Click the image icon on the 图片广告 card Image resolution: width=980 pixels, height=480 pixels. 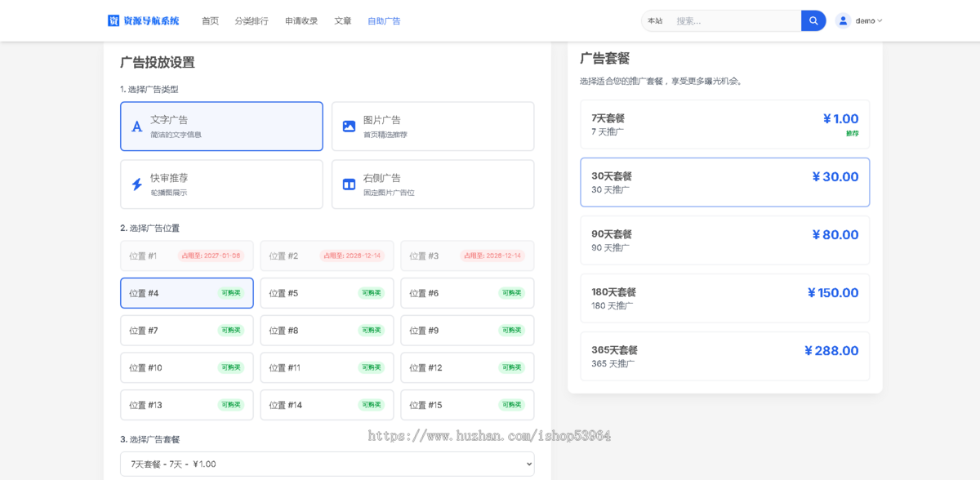click(347, 126)
